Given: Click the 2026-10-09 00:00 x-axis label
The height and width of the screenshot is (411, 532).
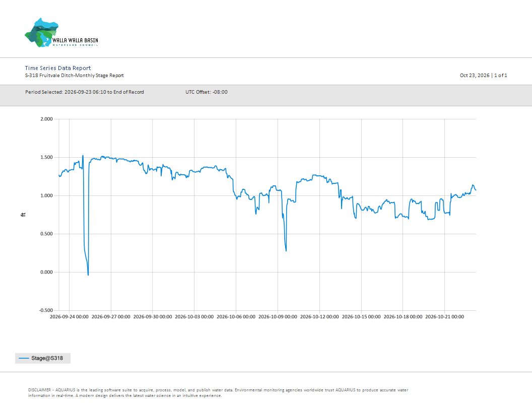Looking at the screenshot, I should point(278,317).
